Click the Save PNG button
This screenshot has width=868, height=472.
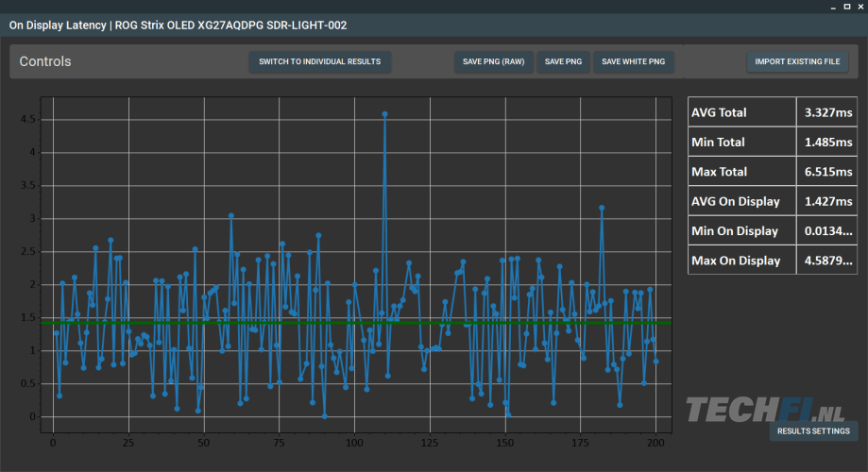[563, 61]
